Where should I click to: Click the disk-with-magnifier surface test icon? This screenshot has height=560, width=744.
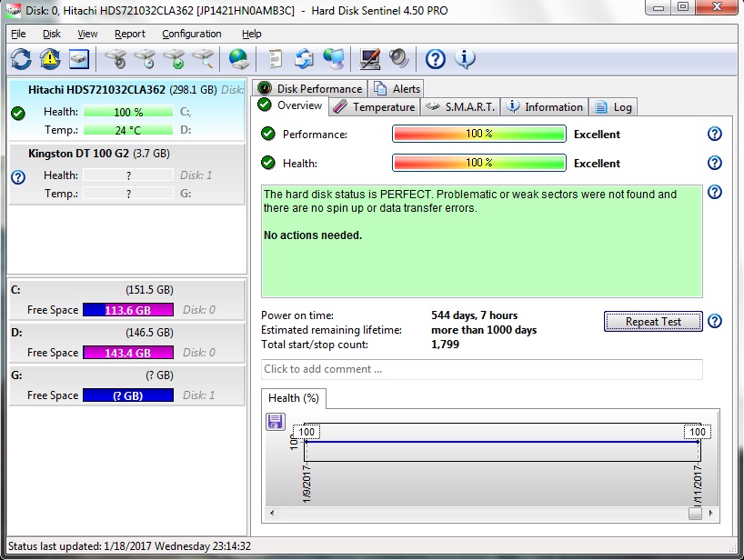point(203,59)
